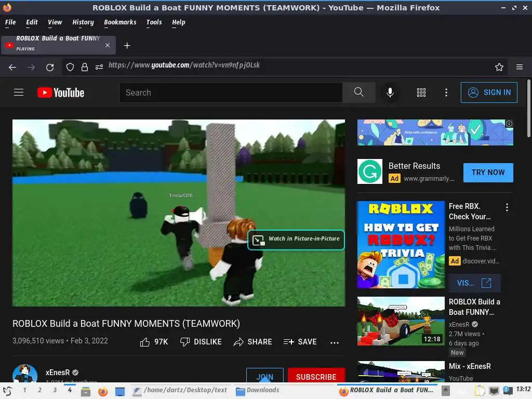Click the YouTube search magnifier button

click(x=358, y=92)
